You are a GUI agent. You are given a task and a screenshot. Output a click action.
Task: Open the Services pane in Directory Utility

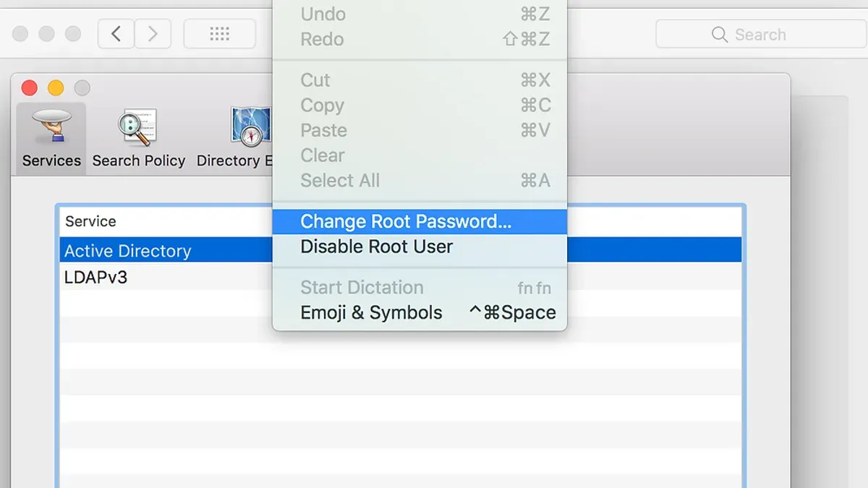click(x=51, y=139)
